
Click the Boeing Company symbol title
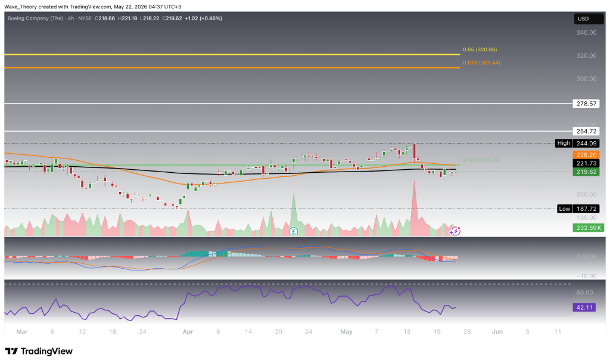click(35, 18)
